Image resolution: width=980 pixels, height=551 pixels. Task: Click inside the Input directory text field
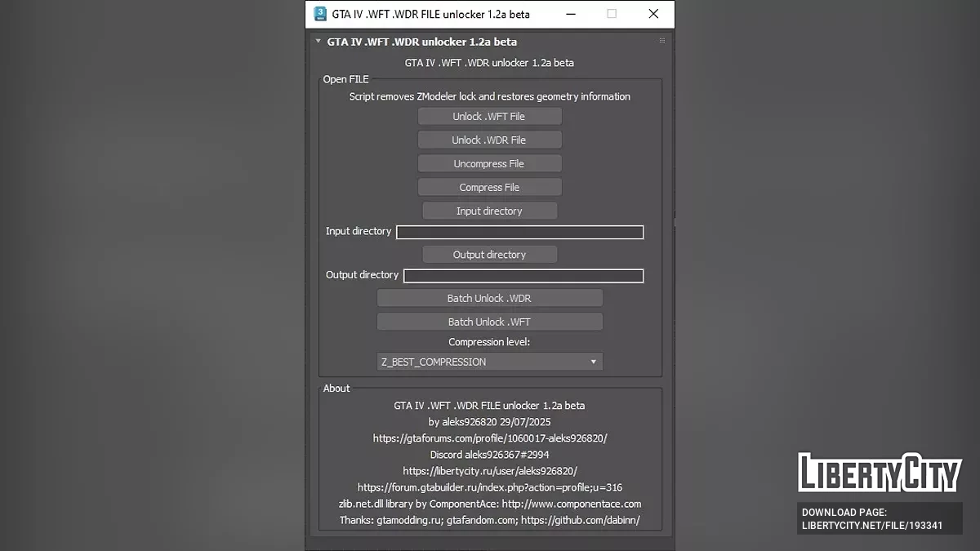point(520,233)
